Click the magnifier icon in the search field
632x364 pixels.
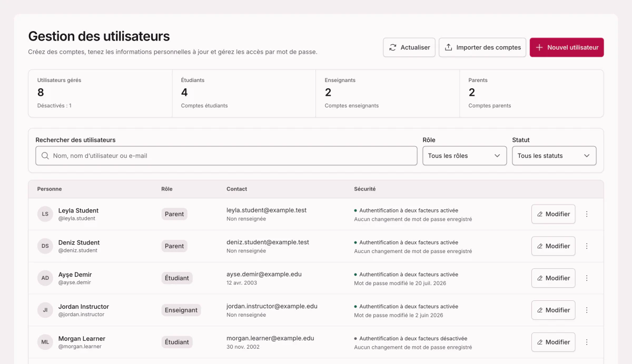click(45, 156)
